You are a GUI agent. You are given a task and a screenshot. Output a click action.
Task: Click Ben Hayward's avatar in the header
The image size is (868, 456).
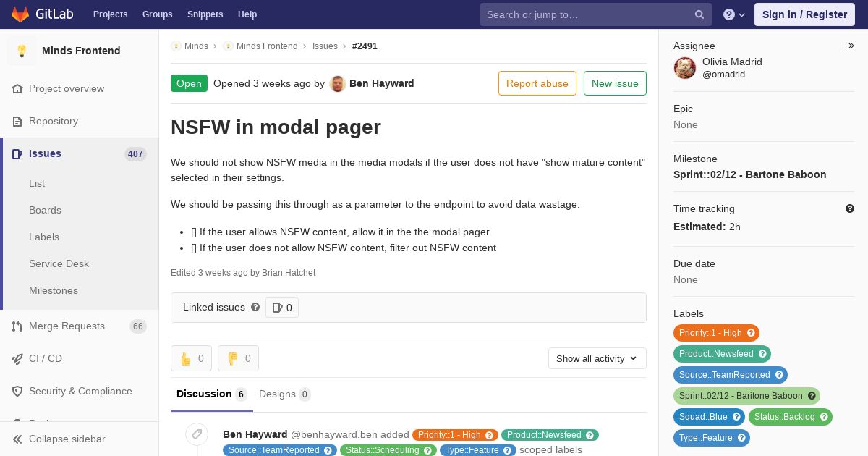[338, 83]
